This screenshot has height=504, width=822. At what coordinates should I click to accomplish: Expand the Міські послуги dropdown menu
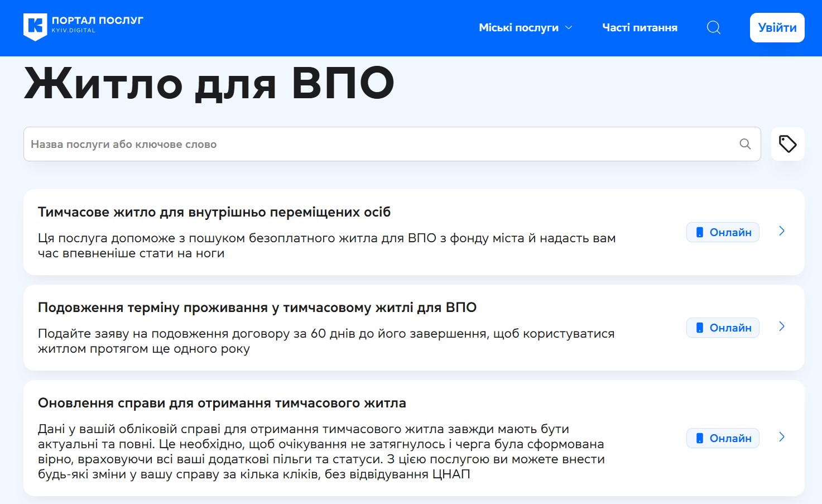(x=525, y=27)
